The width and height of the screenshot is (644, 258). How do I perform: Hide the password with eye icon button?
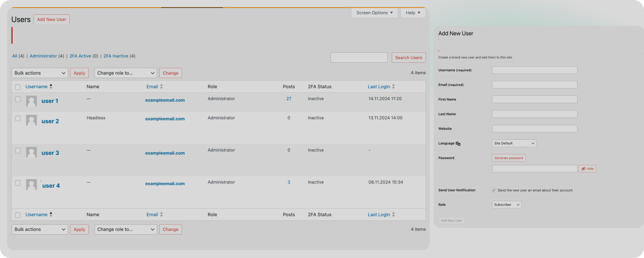pos(587,169)
